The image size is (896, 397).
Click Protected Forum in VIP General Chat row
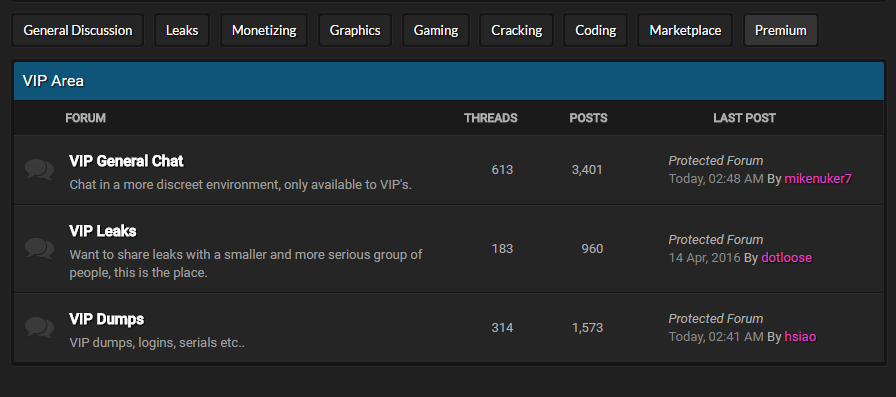click(x=715, y=161)
